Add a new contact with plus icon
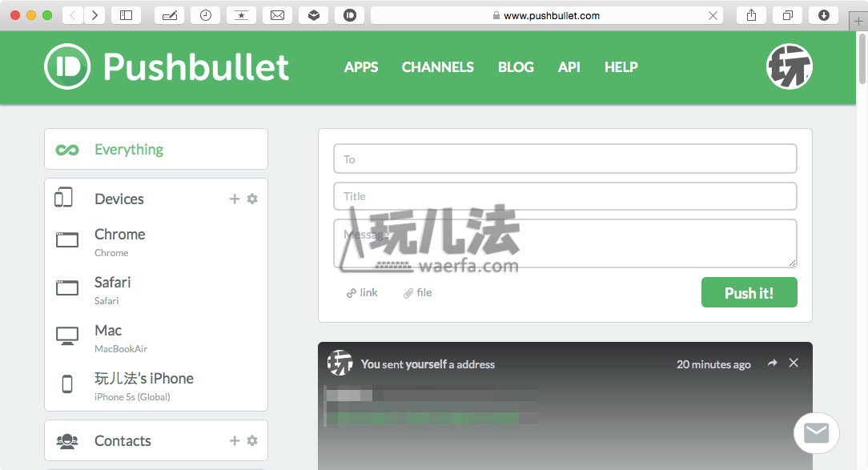 pyautogui.click(x=235, y=440)
